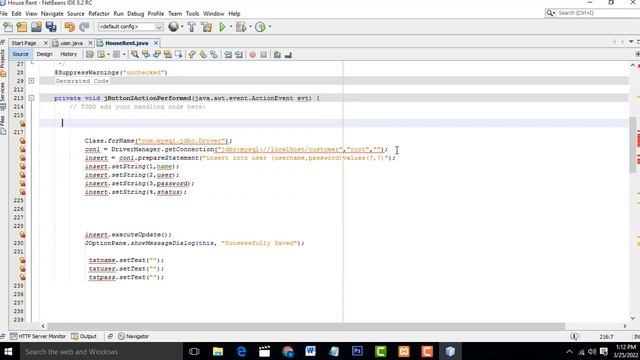Collapse the jButton2ActionPerformed method fold
This screenshot has width=640, height=360.
click(31, 98)
